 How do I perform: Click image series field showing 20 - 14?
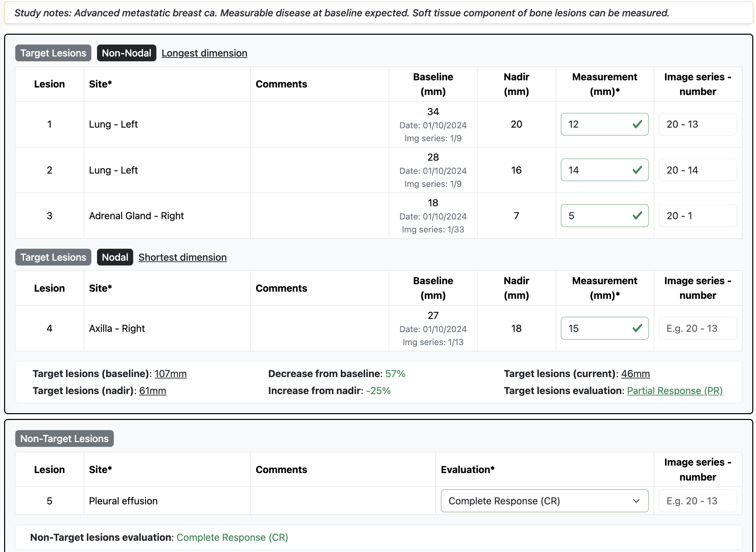coord(697,170)
